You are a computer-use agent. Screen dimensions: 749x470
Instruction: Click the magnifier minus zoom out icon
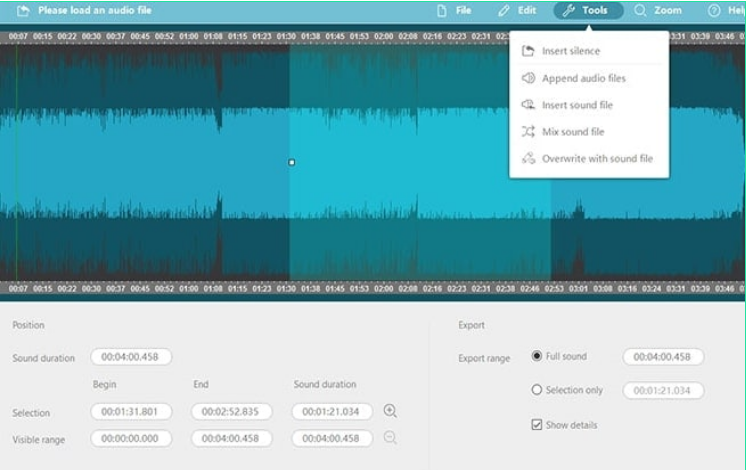pos(390,438)
